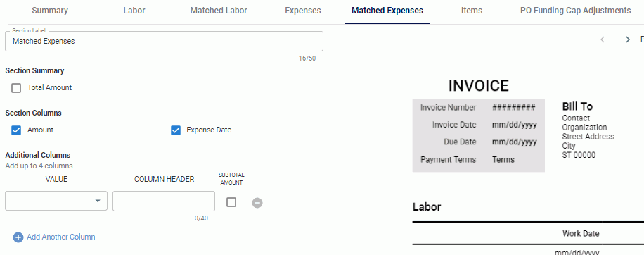Open the Items tab
The height and width of the screenshot is (255, 644).
tap(472, 11)
